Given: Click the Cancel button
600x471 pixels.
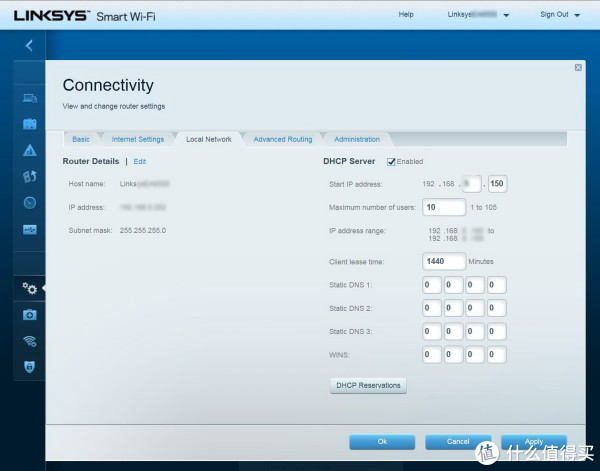Looking at the screenshot, I should coord(458,442).
